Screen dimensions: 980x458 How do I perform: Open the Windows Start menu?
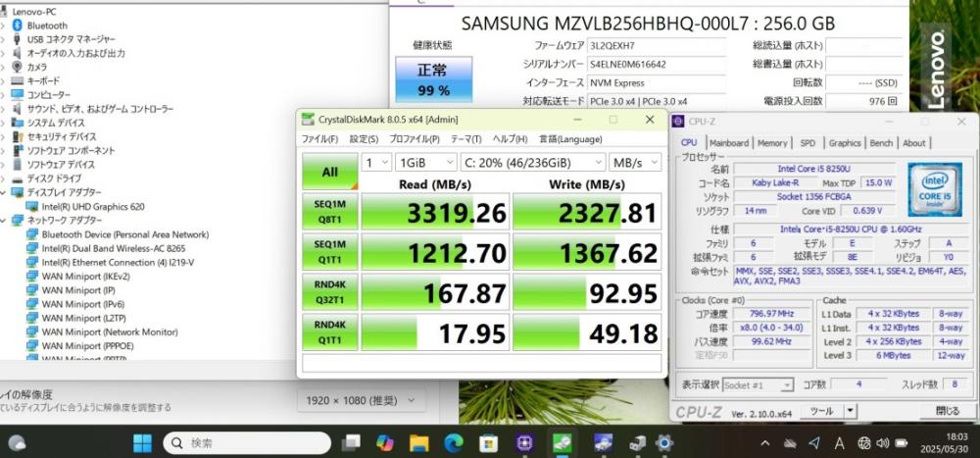142,443
